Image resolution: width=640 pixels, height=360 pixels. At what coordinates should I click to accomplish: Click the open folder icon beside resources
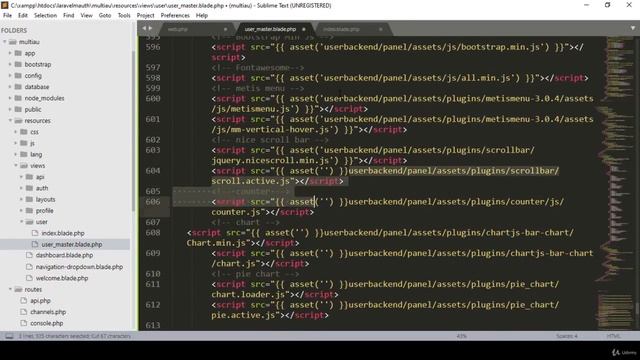coord(18,121)
